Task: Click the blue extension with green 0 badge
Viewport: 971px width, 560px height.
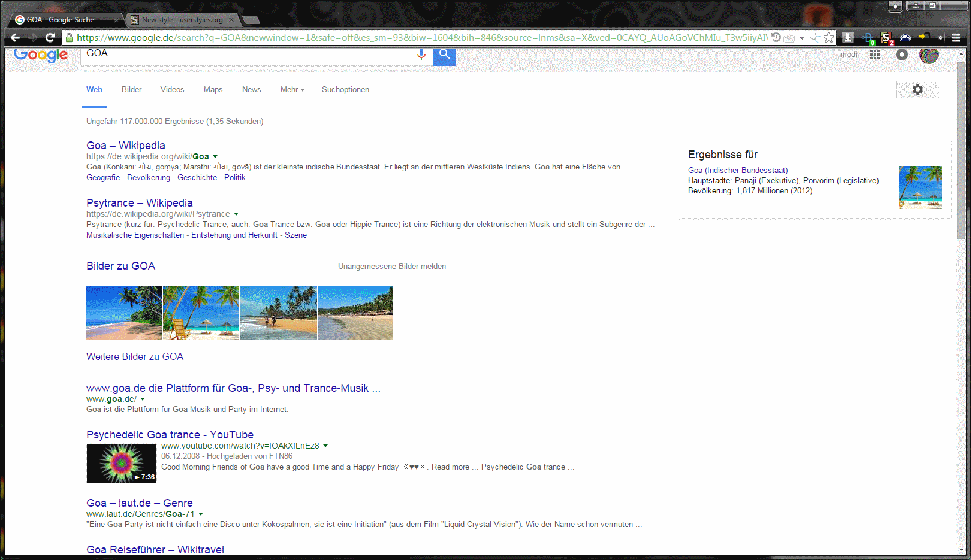Action: (x=868, y=38)
